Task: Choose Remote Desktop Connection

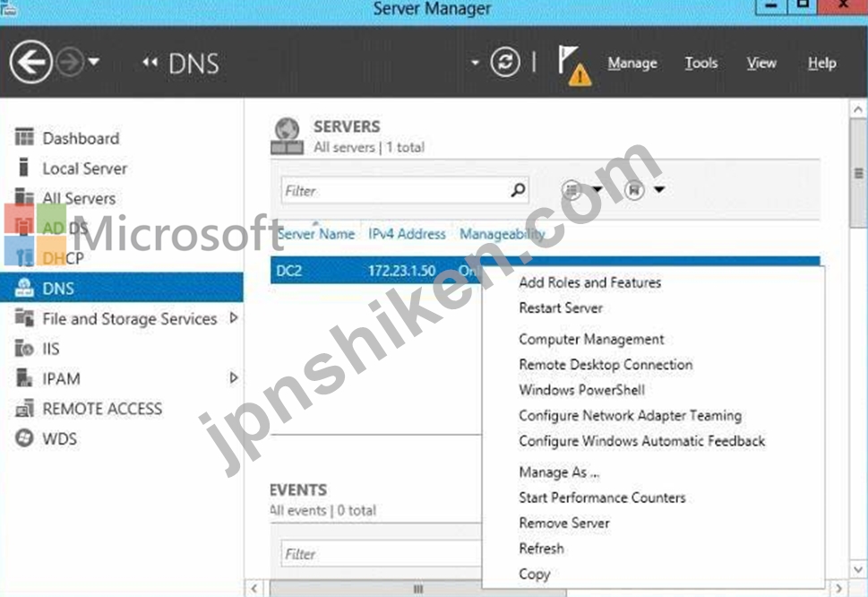Action: tap(606, 365)
